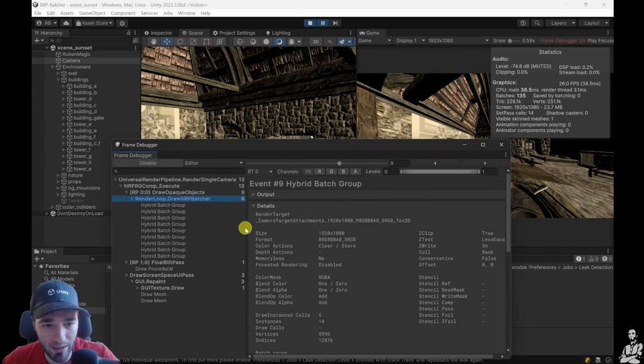The image size is (644, 364).
Task: Select the Move tool in the toolbar
Action: point(167,40)
